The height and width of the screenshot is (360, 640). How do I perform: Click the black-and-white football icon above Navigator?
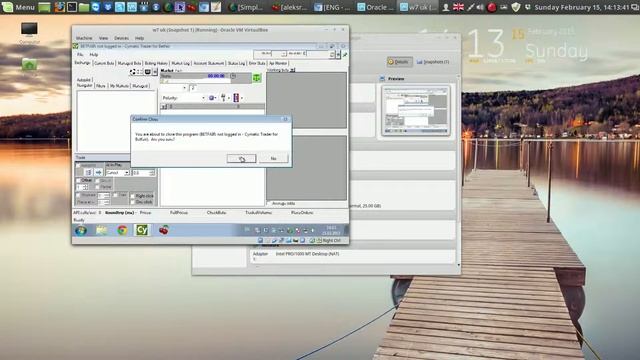[133, 72]
